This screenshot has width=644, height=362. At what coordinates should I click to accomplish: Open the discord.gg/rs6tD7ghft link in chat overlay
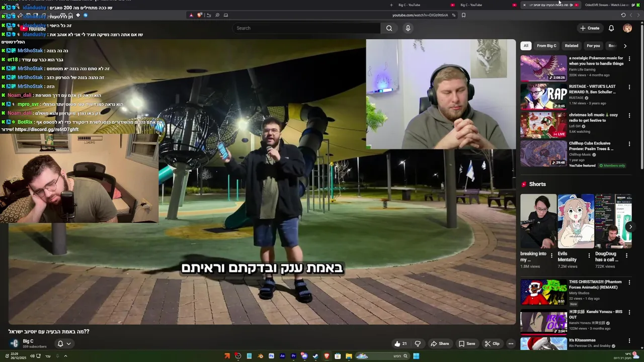coord(47,129)
